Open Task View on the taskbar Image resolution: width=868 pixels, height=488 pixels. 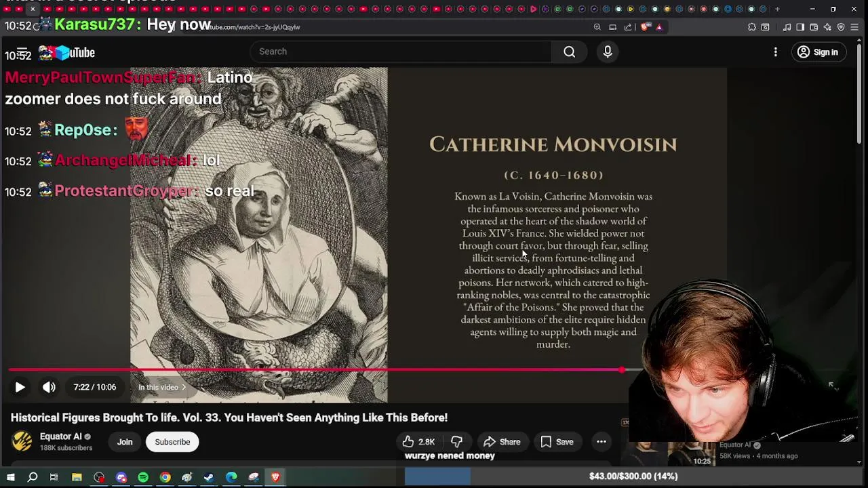click(54, 477)
